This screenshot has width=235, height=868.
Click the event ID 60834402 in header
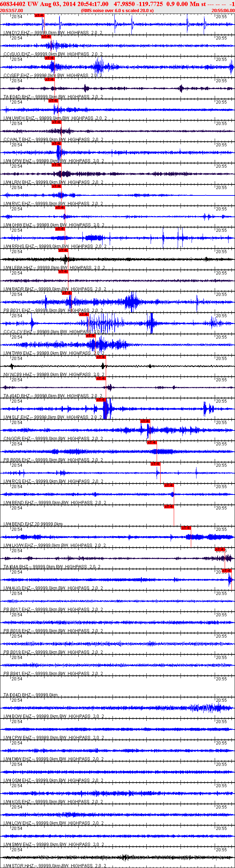coord(12,4)
